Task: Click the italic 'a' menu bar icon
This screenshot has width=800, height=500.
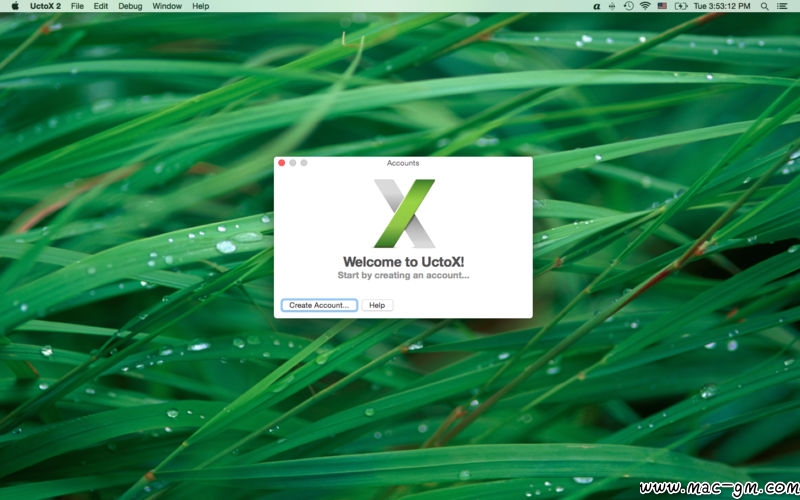Action: (x=596, y=6)
